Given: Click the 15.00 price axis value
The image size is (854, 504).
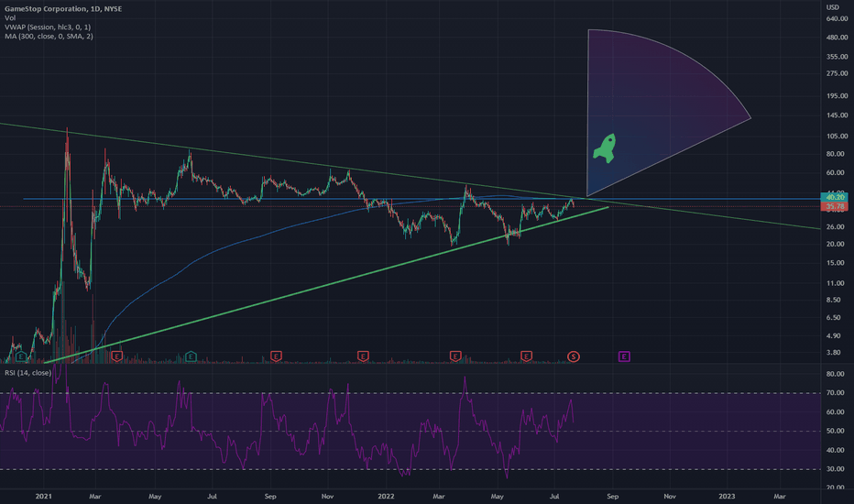Looking at the screenshot, I should click(x=836, y=263).
